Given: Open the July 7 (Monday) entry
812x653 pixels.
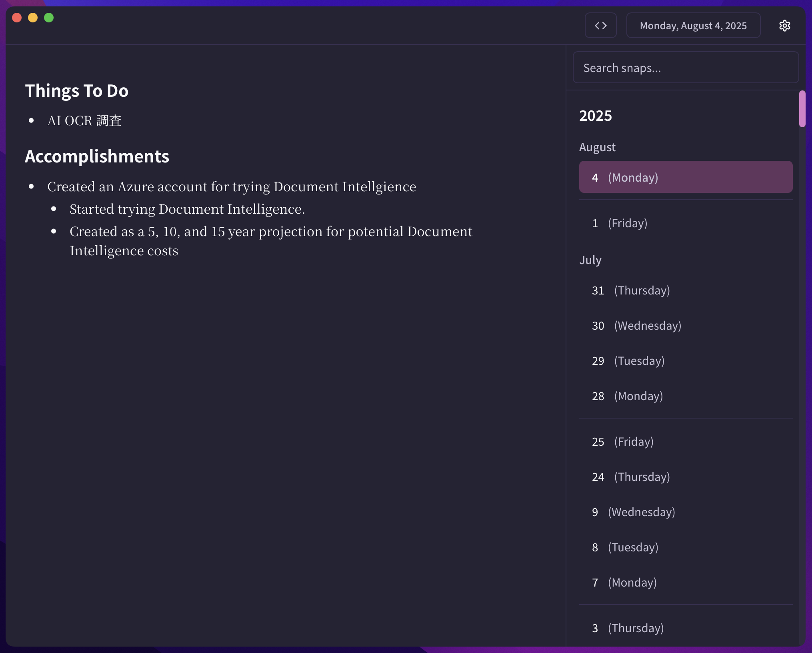Looking at the screenshot, I should [686, 582].
